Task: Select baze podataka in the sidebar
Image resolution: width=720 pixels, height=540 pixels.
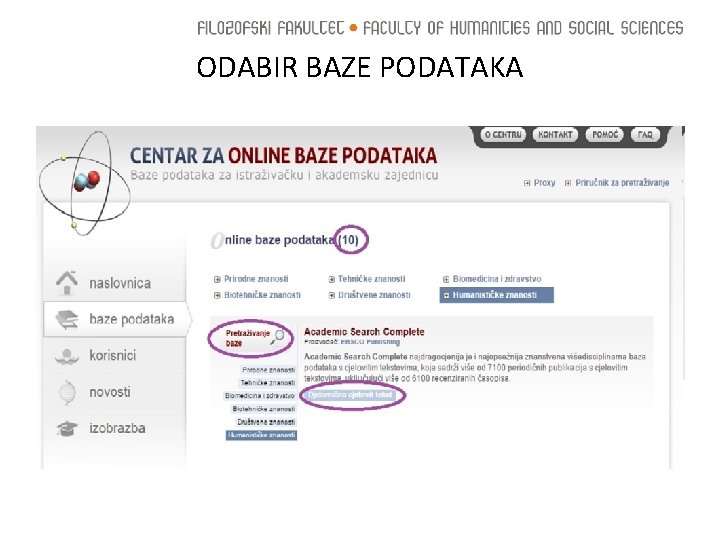Action: click(x=132, y=319)
